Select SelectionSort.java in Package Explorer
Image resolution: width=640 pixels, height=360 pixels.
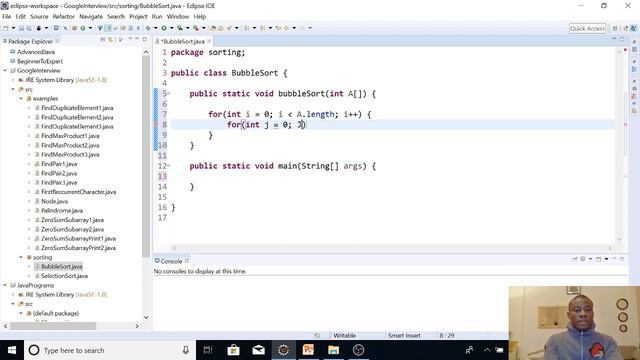coord(64,276)
